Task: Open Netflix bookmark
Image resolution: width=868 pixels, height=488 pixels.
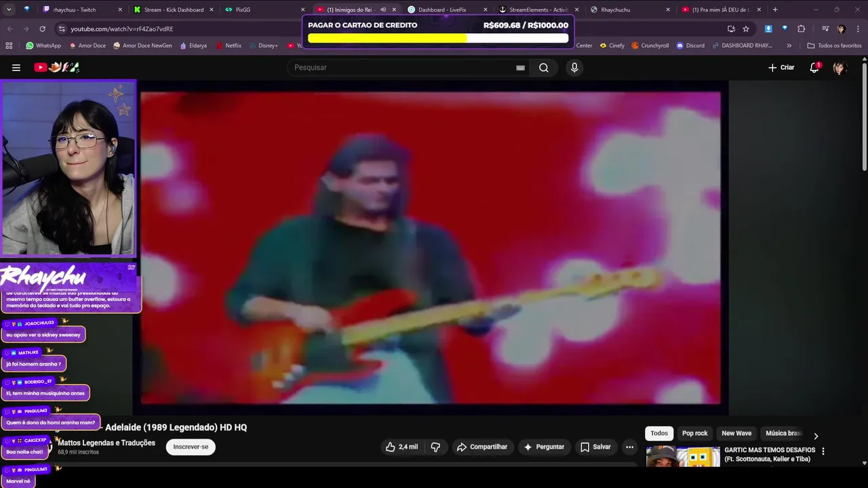Action: point(229,45)
